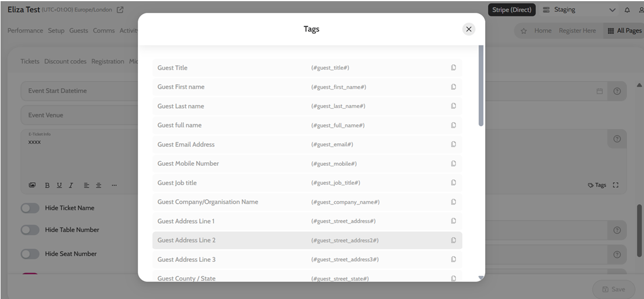Open the All Pages menu
644x299 pixels.
tap(624, 31)
